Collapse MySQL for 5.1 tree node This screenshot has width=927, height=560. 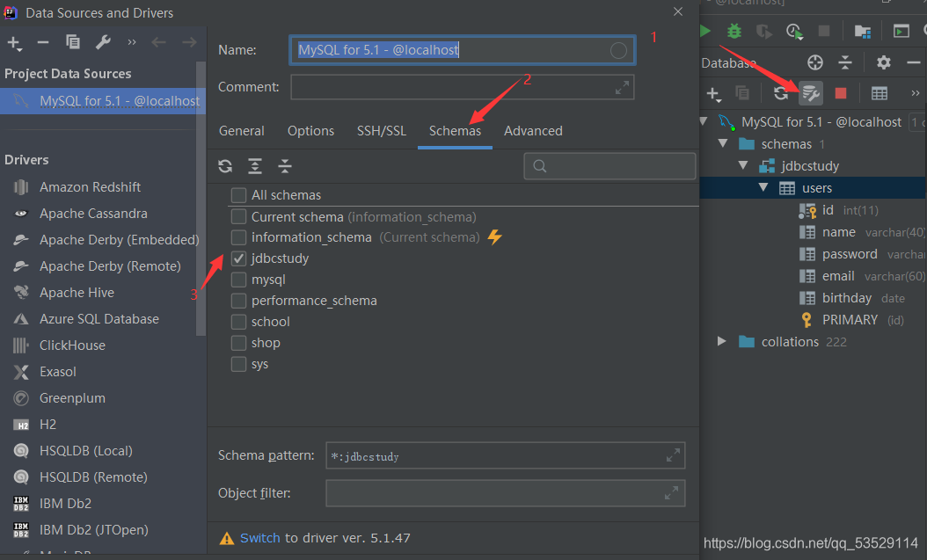(x=704, y=121)
